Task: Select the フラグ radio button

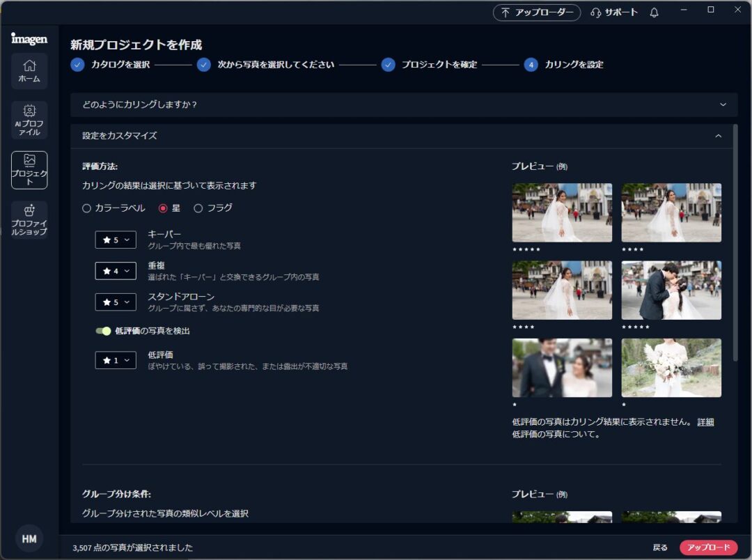Action: tap(198, 208)
